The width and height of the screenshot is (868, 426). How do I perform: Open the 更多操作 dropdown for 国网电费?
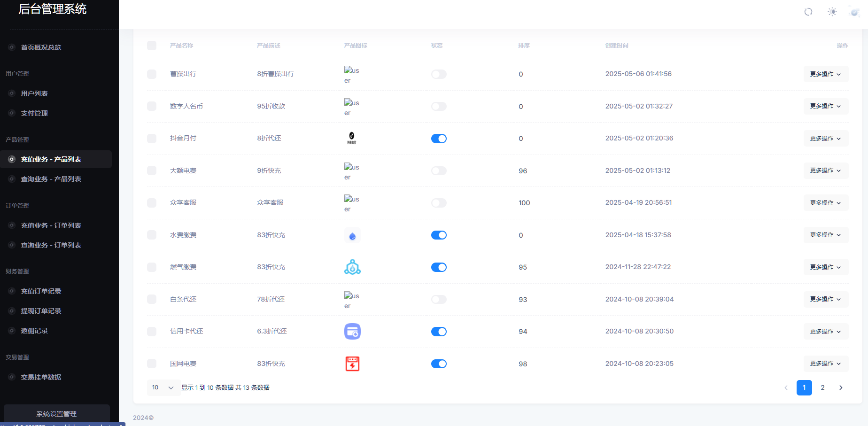click(x=825, y=363)
